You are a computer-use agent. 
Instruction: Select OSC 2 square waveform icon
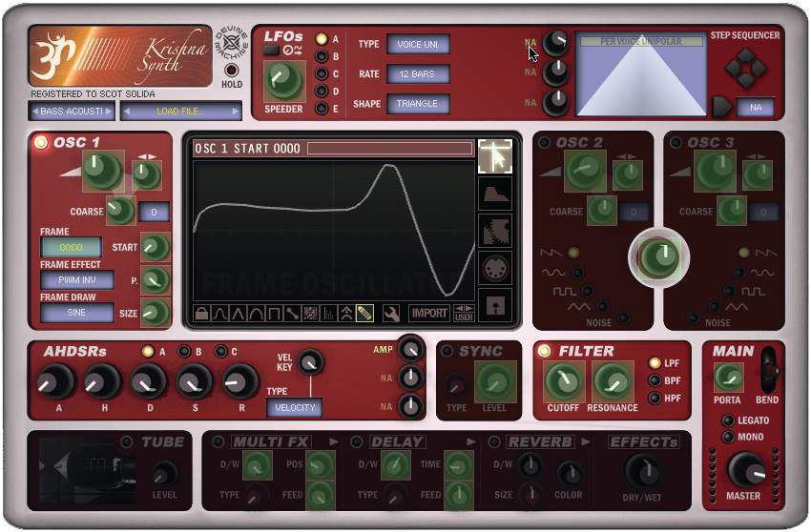click(x=564, y=291)
